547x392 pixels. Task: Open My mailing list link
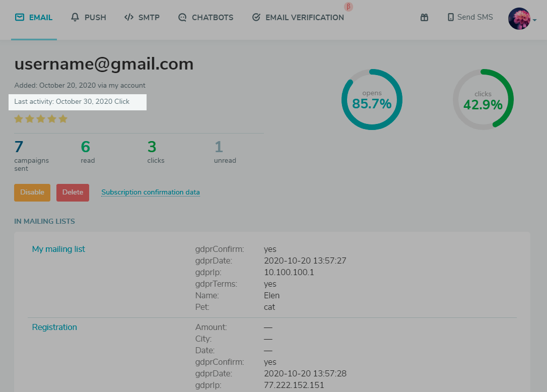click(58, 249)
